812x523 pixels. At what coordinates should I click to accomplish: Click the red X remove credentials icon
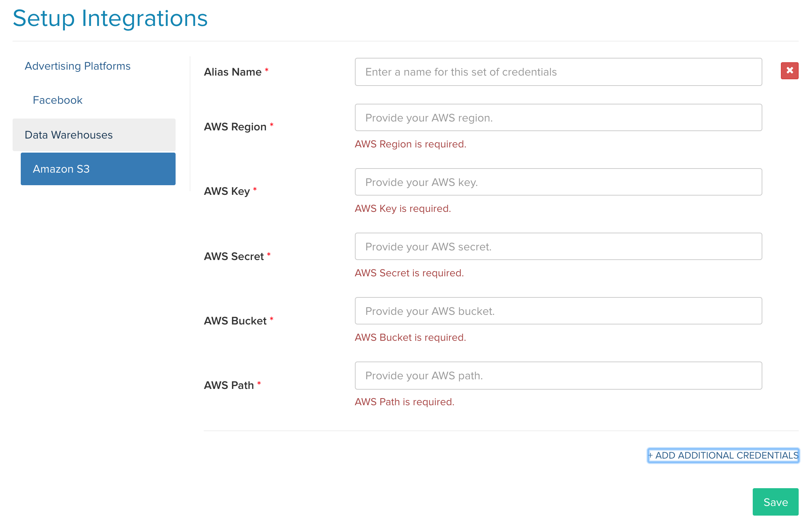click(x=789, y=71)
